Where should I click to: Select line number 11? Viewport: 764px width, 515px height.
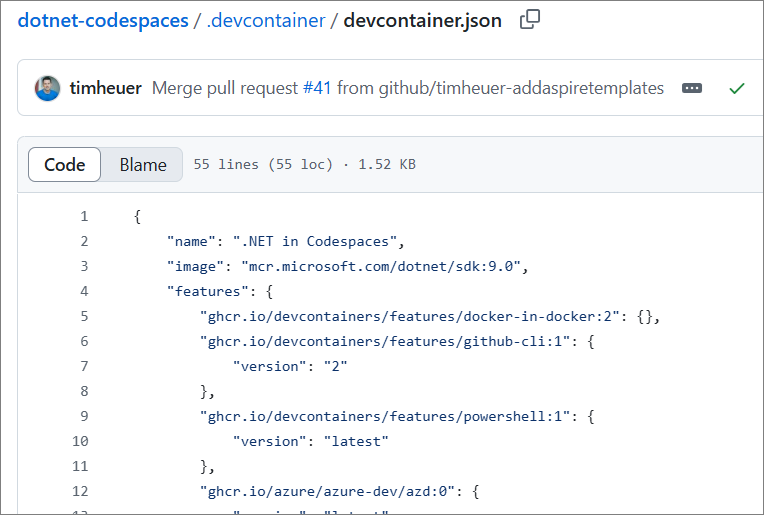click(x=80, y=466)
